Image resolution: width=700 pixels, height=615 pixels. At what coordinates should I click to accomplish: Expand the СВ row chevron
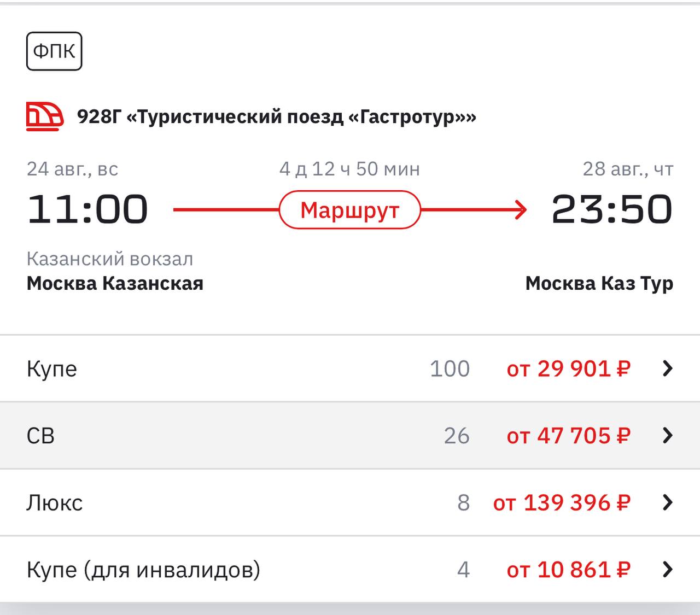(x=667, y=436)
